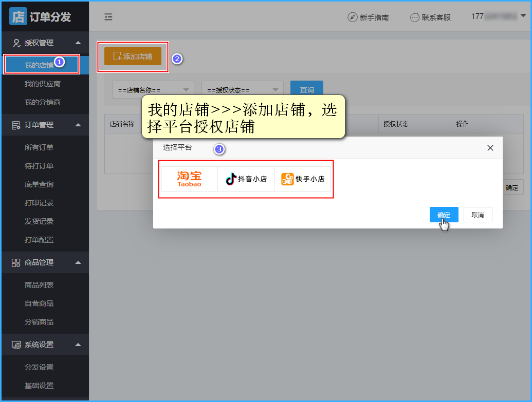Go to 待打订单

coord(39,166)
